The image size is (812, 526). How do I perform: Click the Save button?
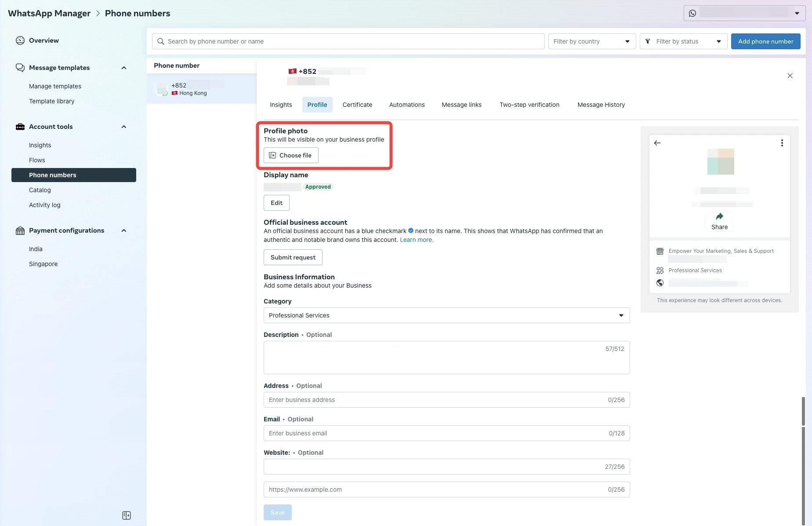[277, 512]
